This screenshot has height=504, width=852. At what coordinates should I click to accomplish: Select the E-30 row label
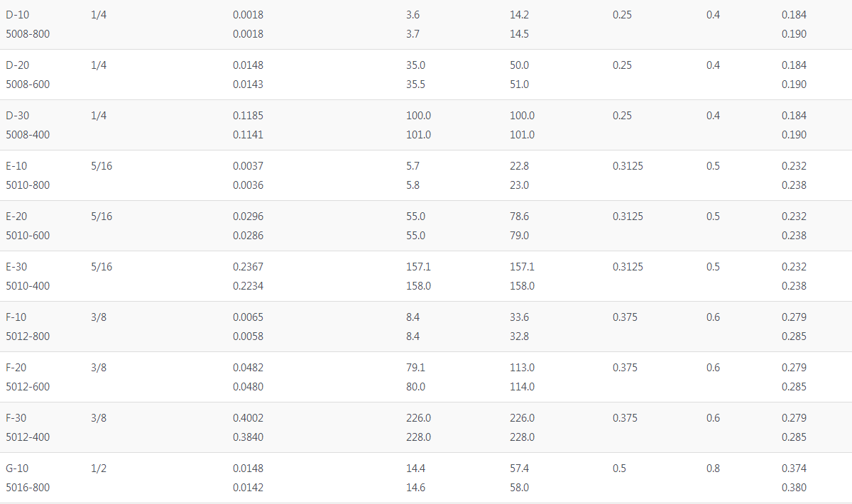pyautogui.click(x=17, y=267)
